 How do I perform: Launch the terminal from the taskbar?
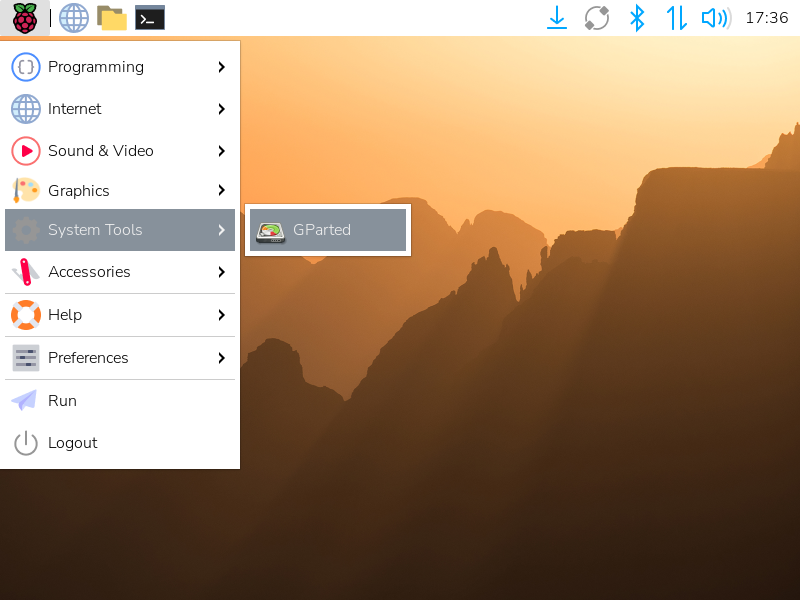[150, 17]
